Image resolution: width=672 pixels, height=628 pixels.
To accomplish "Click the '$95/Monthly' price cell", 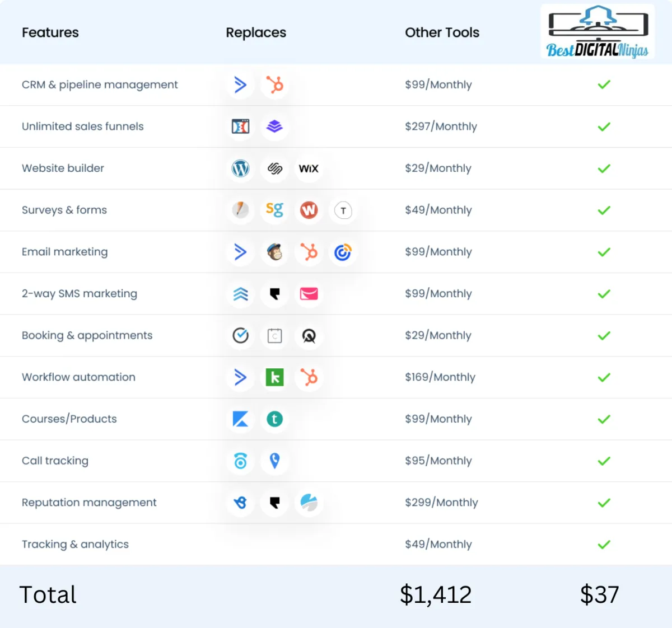I will [438, 461].
